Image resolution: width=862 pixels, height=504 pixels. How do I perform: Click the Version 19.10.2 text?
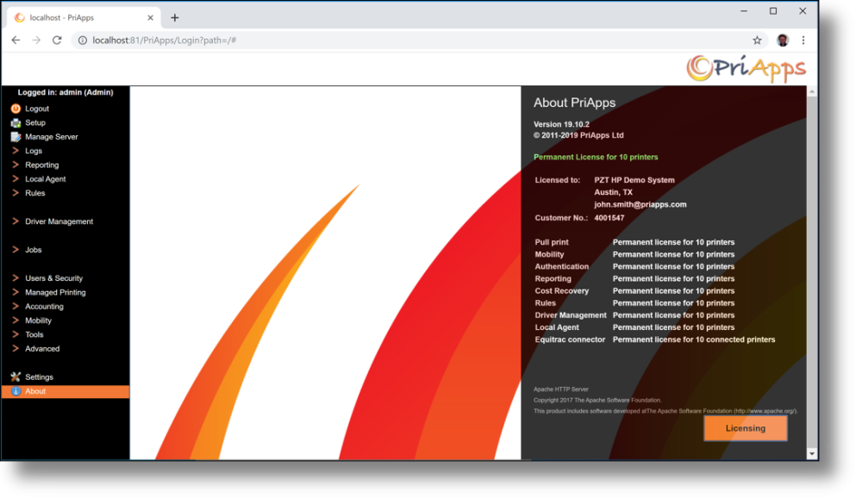coord(561,124)
